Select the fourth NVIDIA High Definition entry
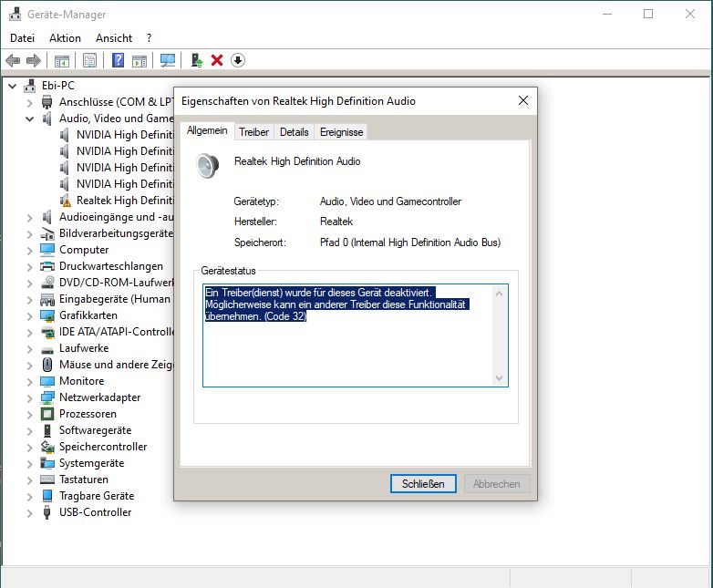This screenshot has height=588, width=713. click(124, 184)
